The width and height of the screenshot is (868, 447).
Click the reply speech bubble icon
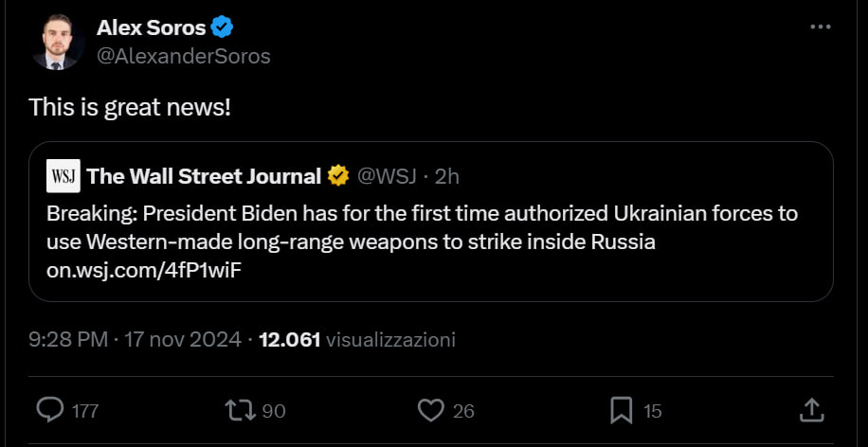49,410
